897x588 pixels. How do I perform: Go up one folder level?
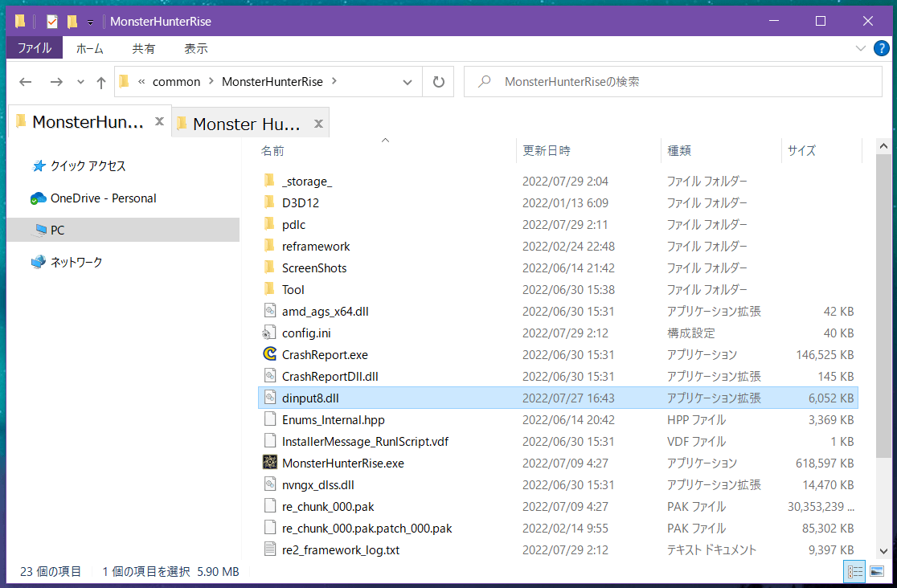pyautogui.click(x=101, y=83)
